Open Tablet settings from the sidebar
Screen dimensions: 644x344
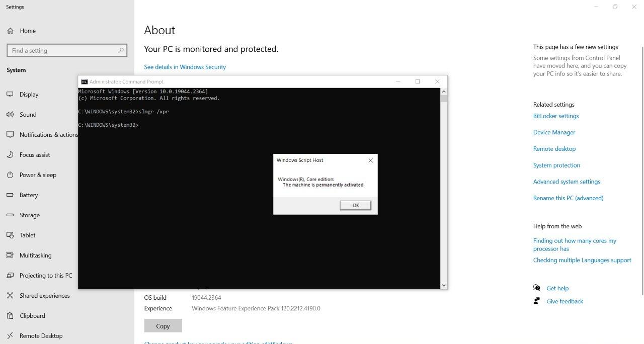28,235
